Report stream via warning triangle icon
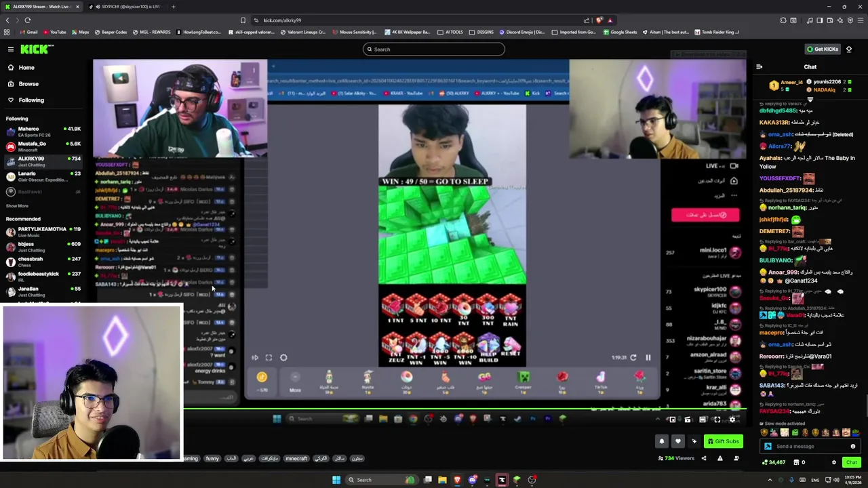Screen dimensions: 868x488 (x=720, y=458)
